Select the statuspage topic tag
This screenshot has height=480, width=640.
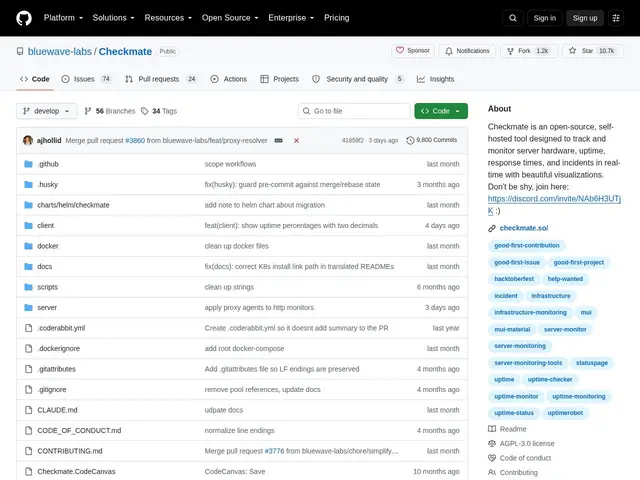click(x=592, y=363)
